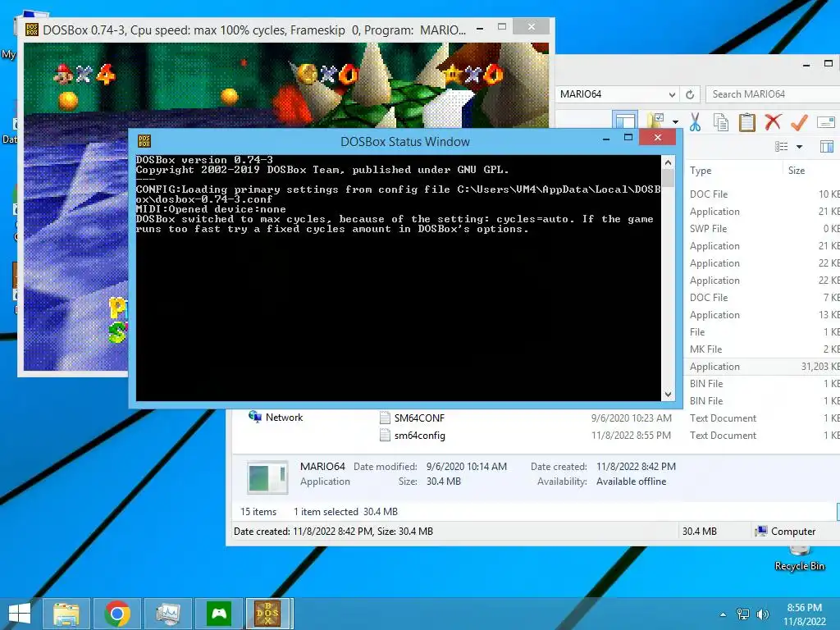Click DOSBox Status Window scroll up arrow
Viewport: 840px width, 630px height.
668,162
